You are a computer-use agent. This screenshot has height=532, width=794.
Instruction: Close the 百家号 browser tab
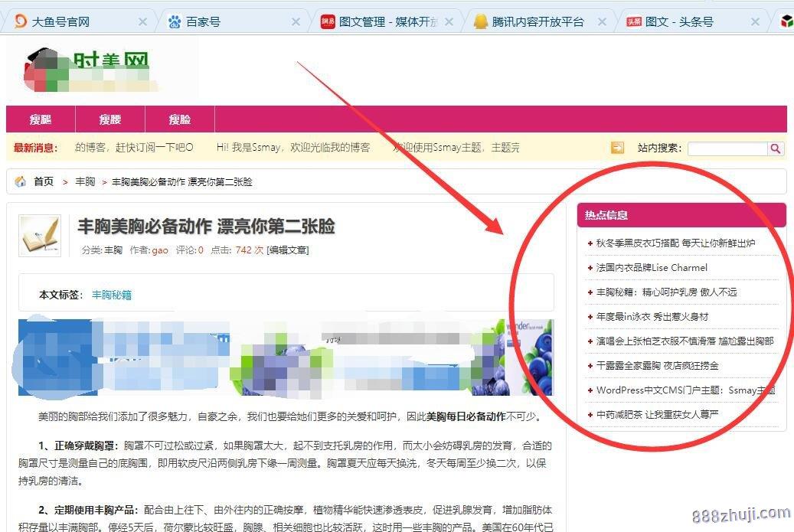296,21
